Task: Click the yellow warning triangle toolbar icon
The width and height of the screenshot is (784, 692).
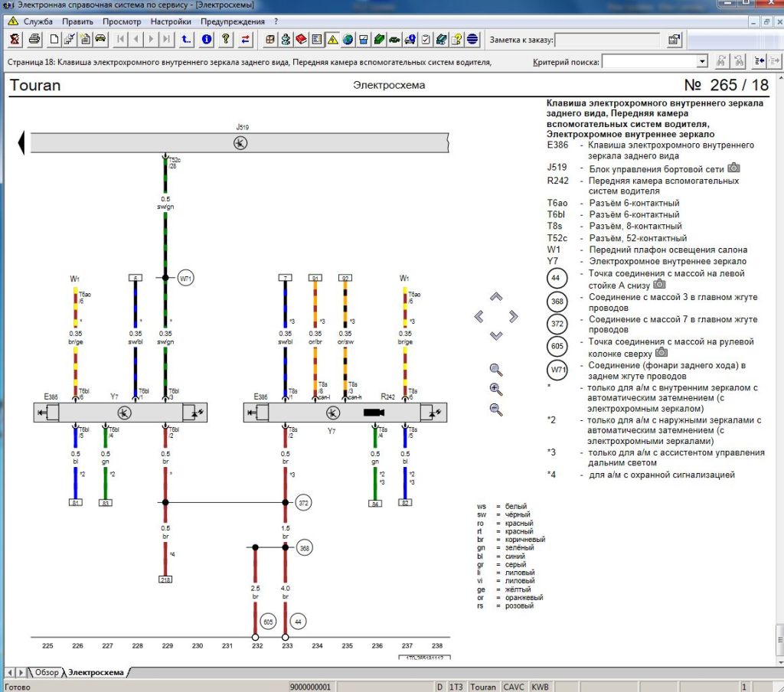Action: click(332, 39)
